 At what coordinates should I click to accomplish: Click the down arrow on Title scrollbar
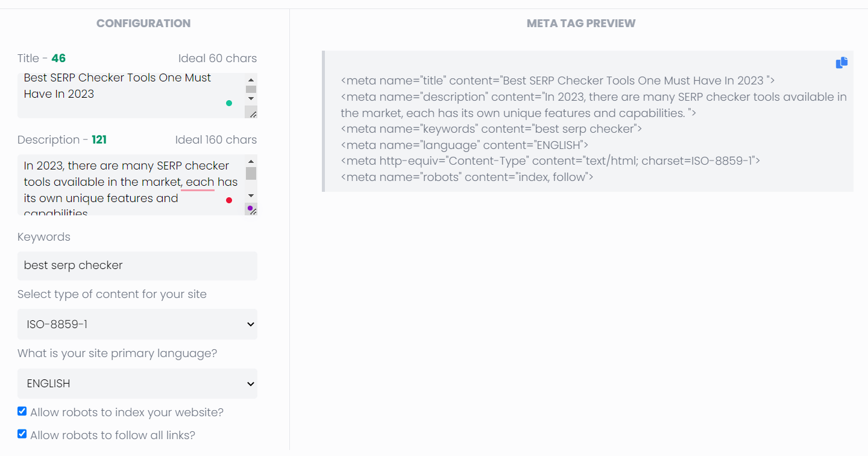[x=251, y=100]
